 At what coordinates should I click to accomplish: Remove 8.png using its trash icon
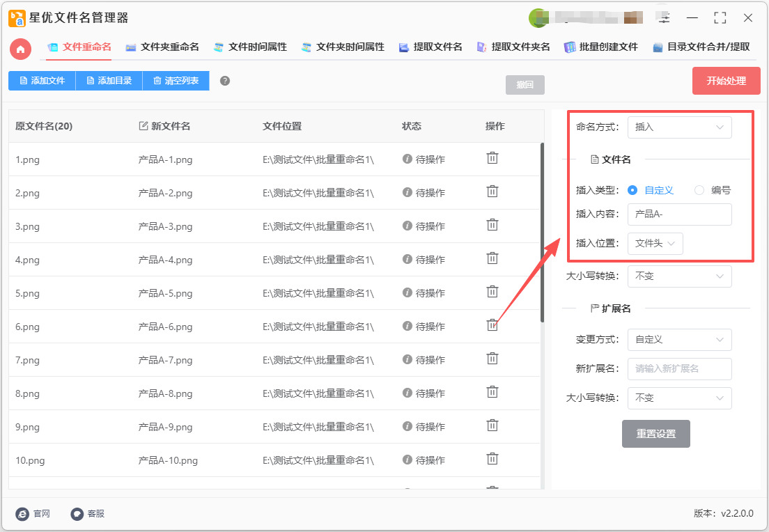coord(492,392)
